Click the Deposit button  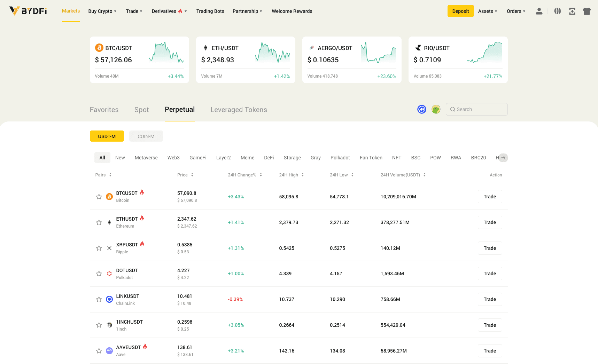pyautogui.click(x=460, y=11)
